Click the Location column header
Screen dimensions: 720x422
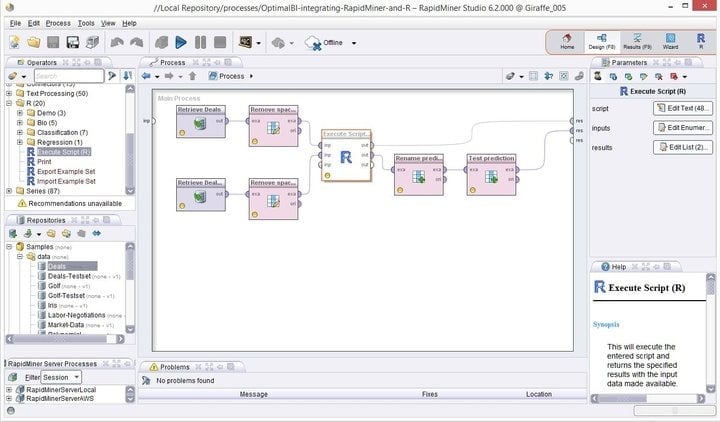(539, 394)
